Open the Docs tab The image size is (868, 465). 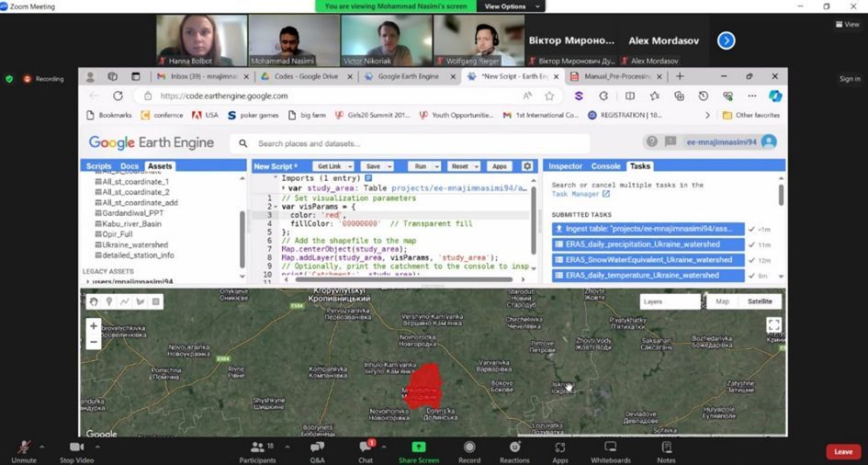(129, 166)
